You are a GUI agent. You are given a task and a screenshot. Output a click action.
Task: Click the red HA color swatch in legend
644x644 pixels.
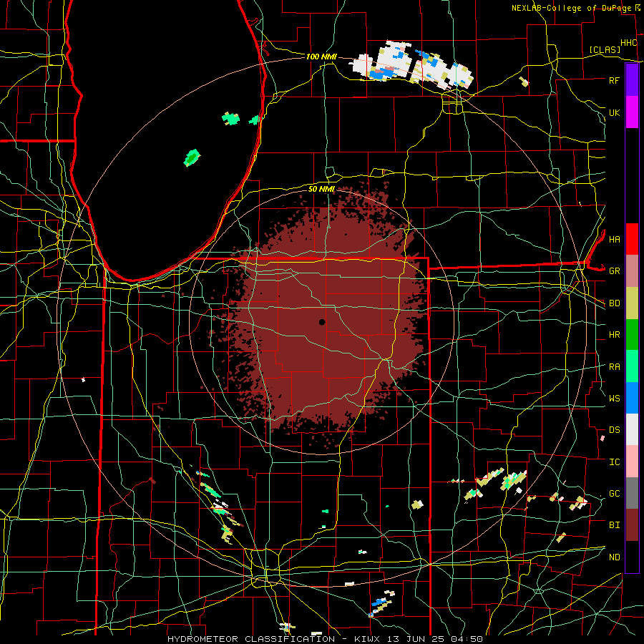632,239
